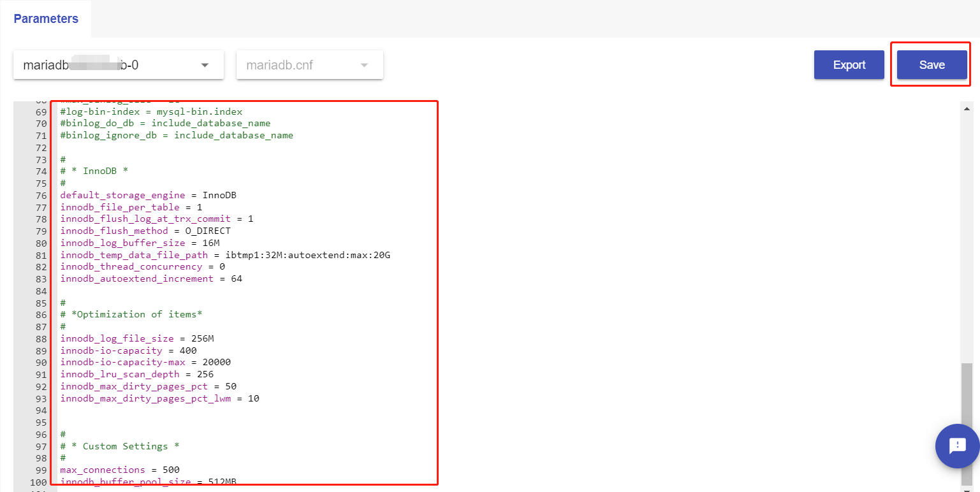The image size is (980, 492).
Task: Place cursor on innodb_log_buffer_size = 16M
Action: tap(140, 243)
